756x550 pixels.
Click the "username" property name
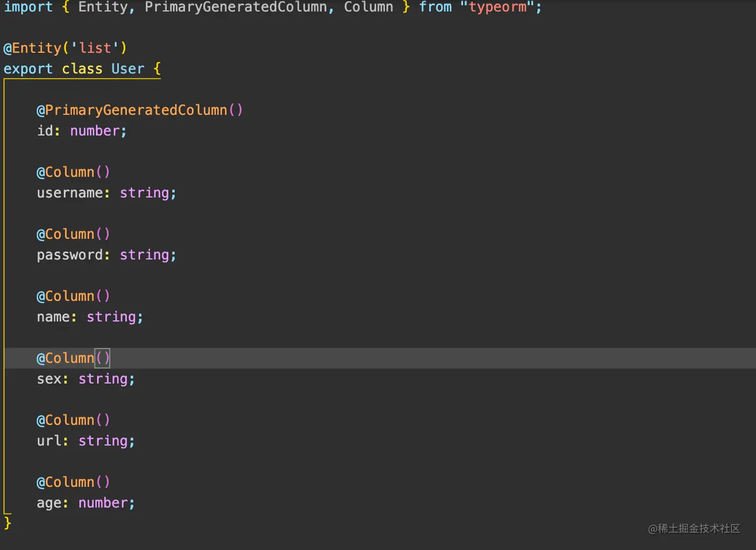(x=70, y=193)
